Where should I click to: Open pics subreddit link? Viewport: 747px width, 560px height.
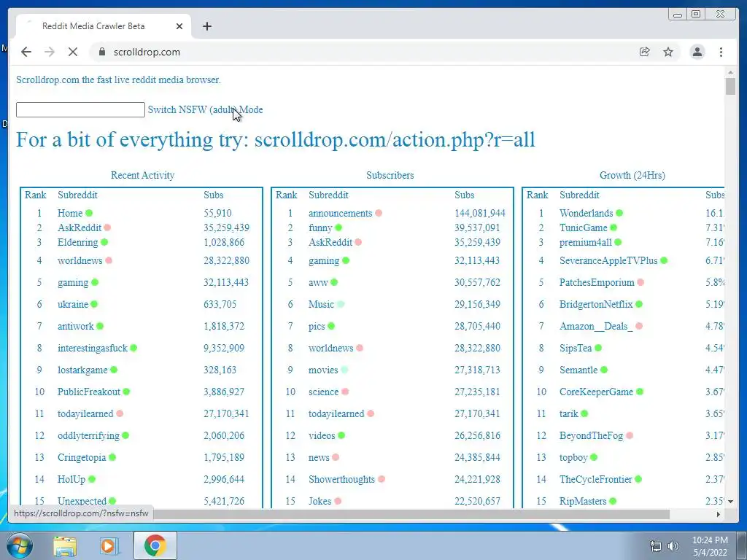point(317,326)
